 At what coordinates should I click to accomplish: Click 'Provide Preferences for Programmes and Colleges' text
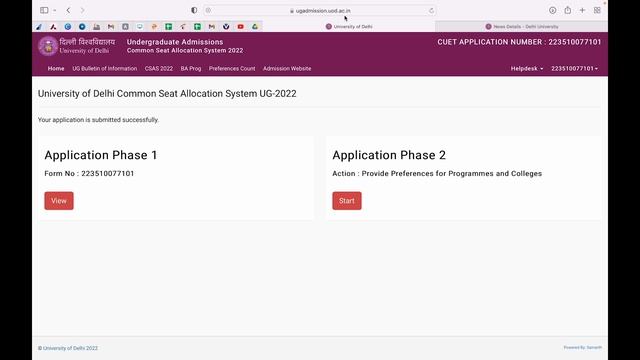[x=452, y=173]
